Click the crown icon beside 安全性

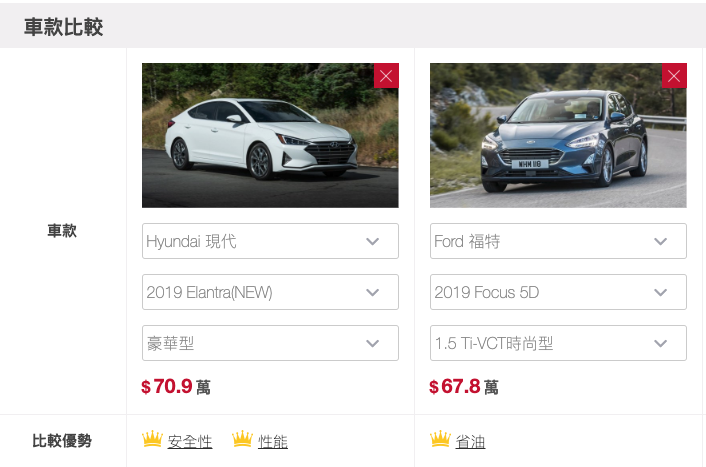(152, 439)
